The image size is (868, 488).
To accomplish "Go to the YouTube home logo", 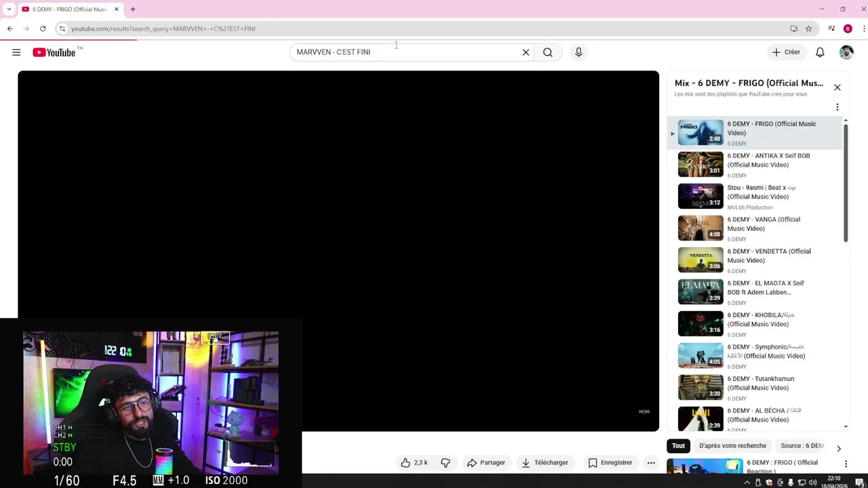I will (x=54, y=52).
